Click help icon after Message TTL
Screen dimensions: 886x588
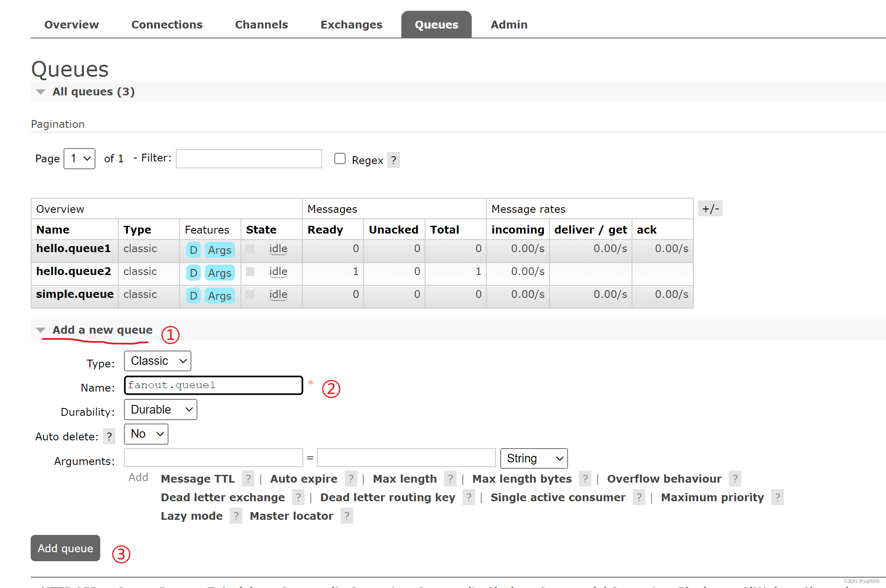tap(248, 479)
